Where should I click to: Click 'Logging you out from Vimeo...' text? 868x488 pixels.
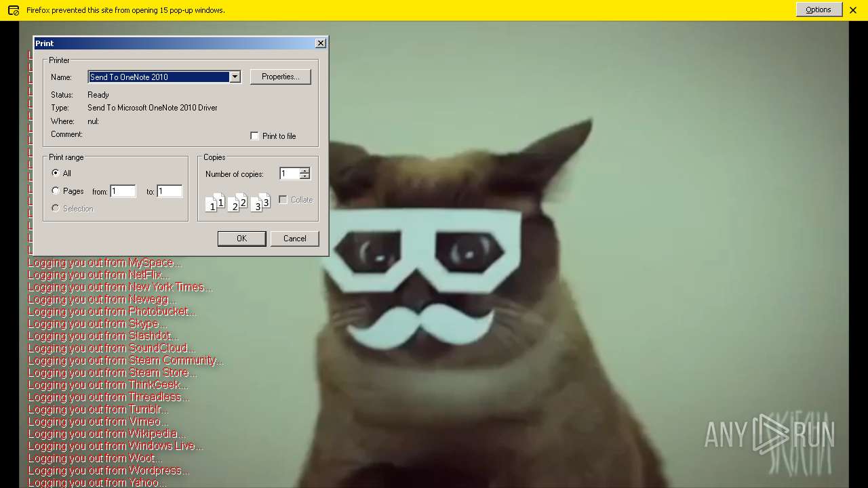coord(98,421)
